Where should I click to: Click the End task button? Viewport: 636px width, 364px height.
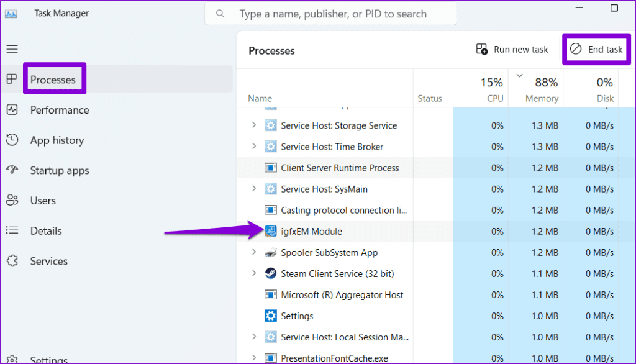coord(596,49)
